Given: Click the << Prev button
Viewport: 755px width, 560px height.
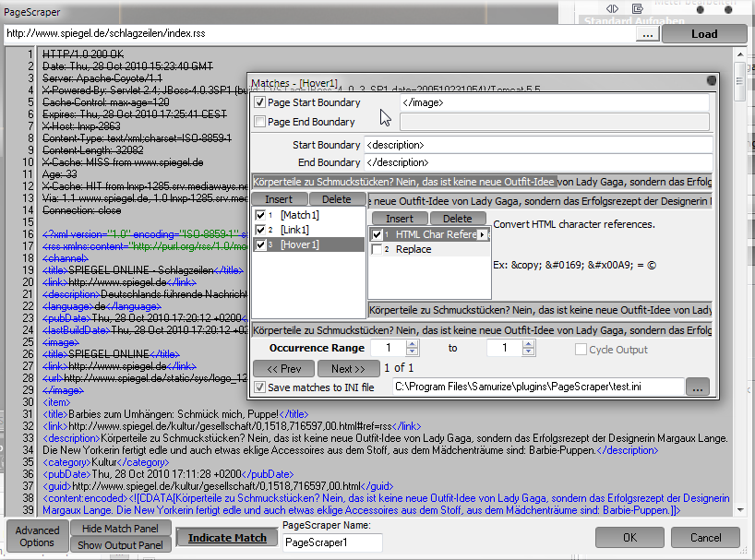Looking at the screenshot, I should click(283, 369).
